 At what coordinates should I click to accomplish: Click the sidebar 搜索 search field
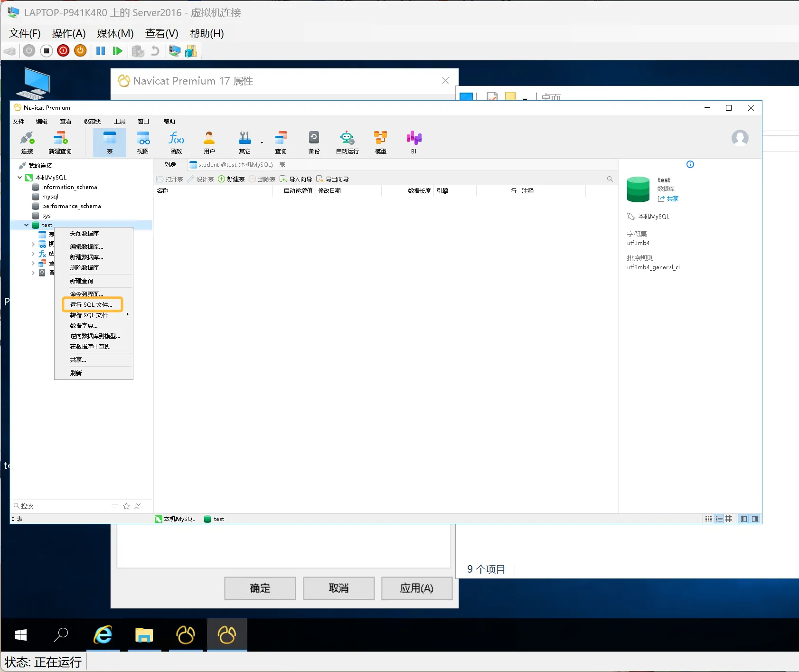click(60, 506)
